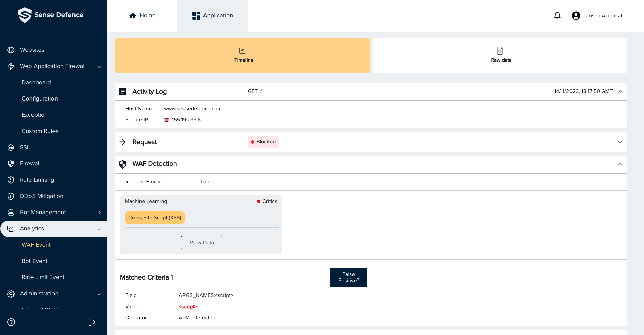Switch to the Application tab
This screenshot has height=335, width=644.
coord(213,15)
